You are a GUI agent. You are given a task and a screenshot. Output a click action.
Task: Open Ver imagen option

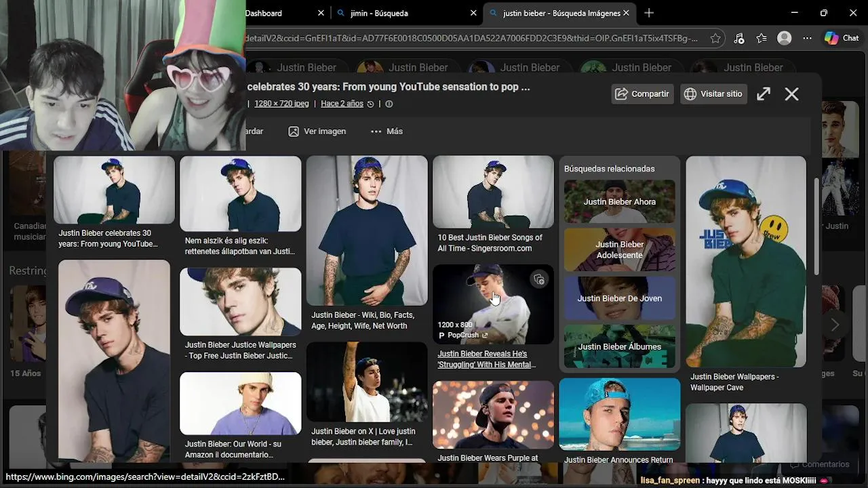(317, 131)
